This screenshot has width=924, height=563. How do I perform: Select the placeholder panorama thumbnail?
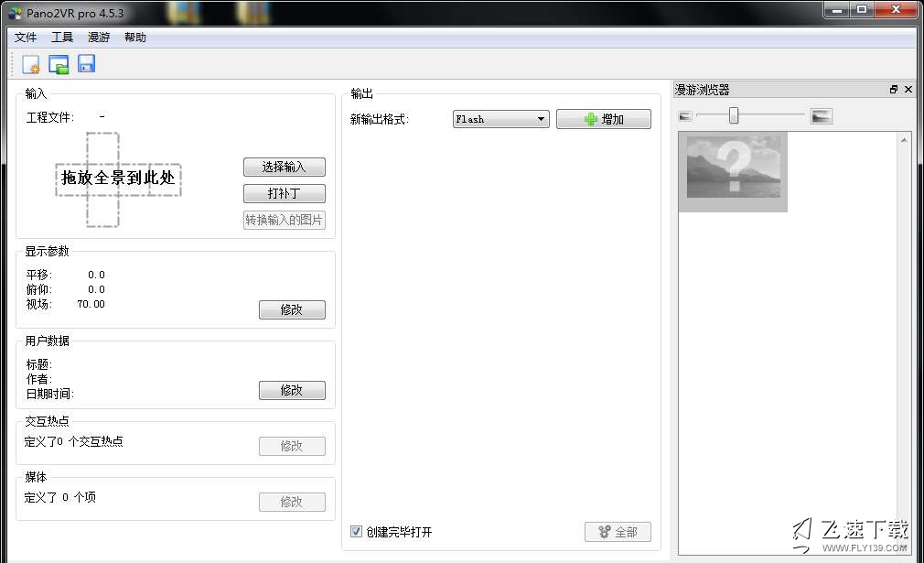733,171
